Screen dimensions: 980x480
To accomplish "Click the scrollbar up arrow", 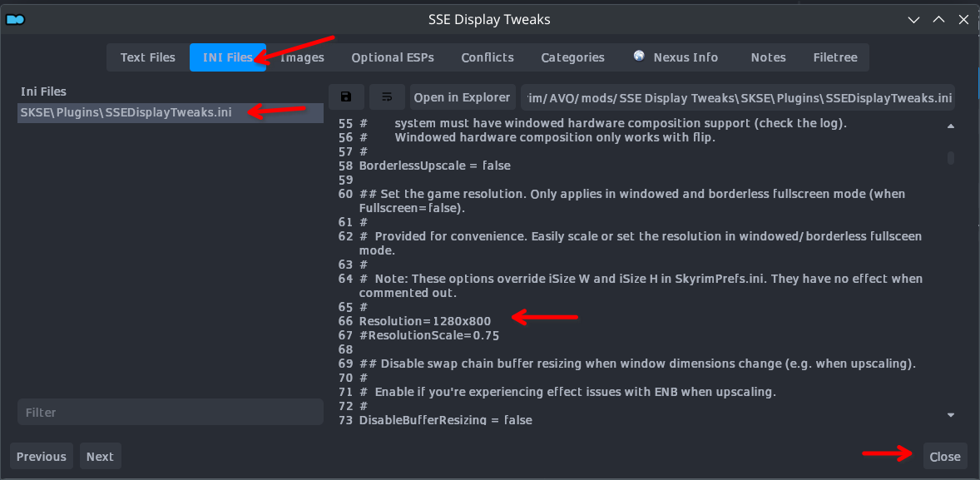I will click(950, 126).
